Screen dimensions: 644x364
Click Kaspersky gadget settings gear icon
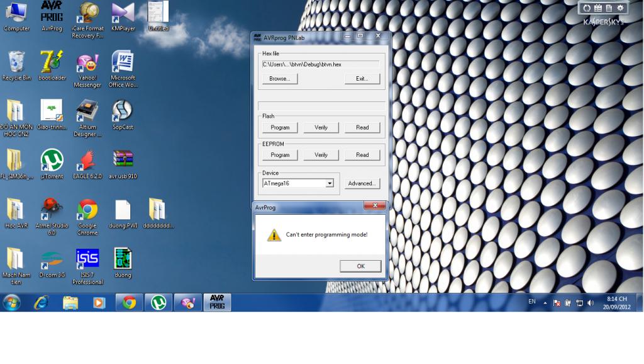point(620,8)
